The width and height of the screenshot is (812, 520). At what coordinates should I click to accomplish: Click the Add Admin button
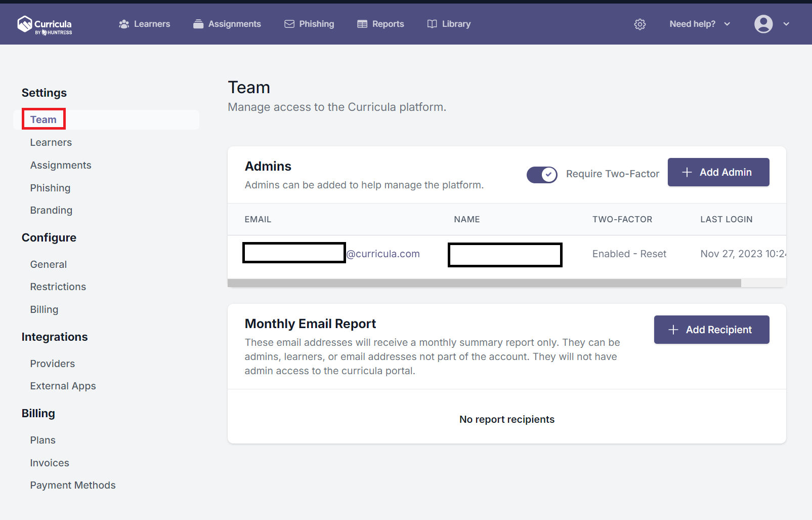tap(718, 172)
